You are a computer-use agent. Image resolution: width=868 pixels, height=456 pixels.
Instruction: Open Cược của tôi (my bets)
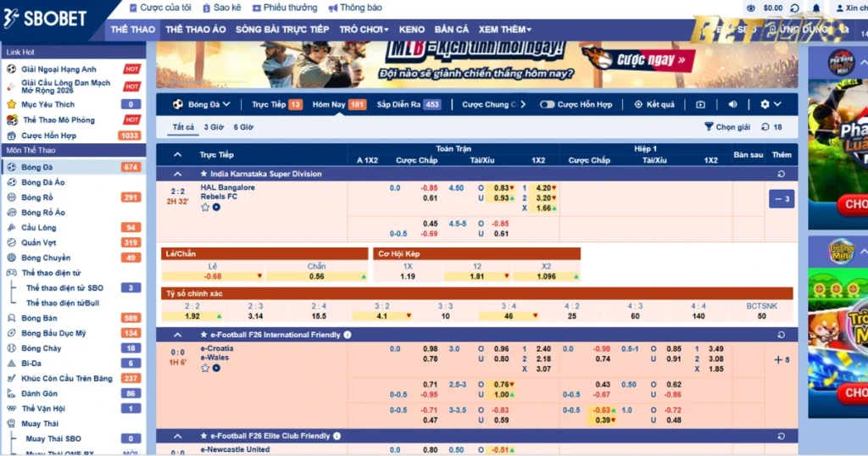point(160,8)
